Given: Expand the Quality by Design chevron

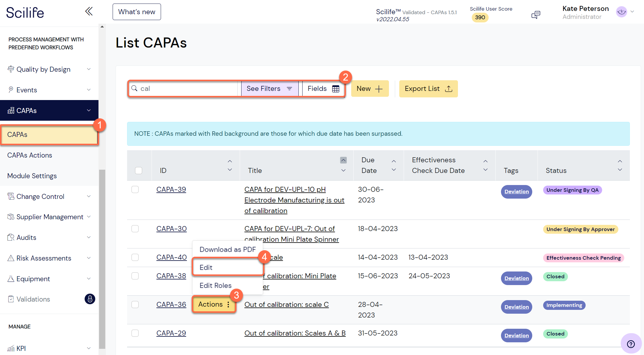Looking at the screenshot, I should coord(89,69).
